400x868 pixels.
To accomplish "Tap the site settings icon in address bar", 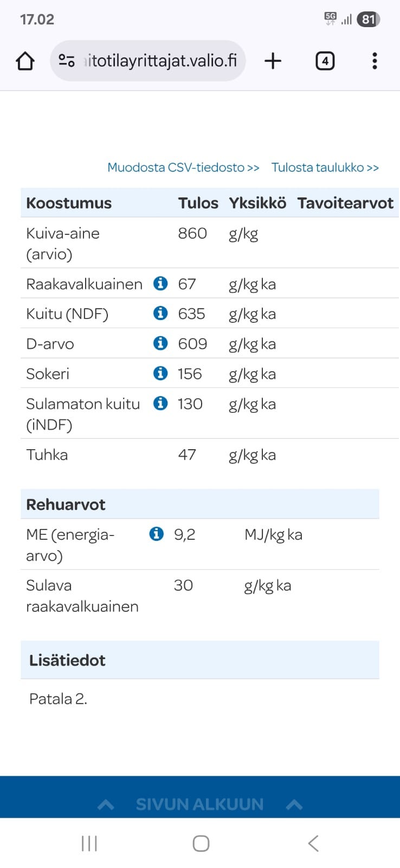I will [x=67, y=61].
